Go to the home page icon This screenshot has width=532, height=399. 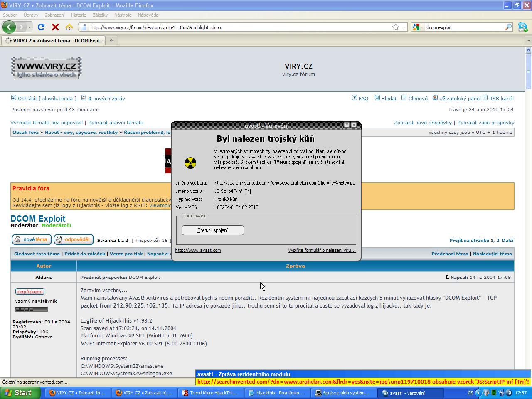(x=69, y=27)
